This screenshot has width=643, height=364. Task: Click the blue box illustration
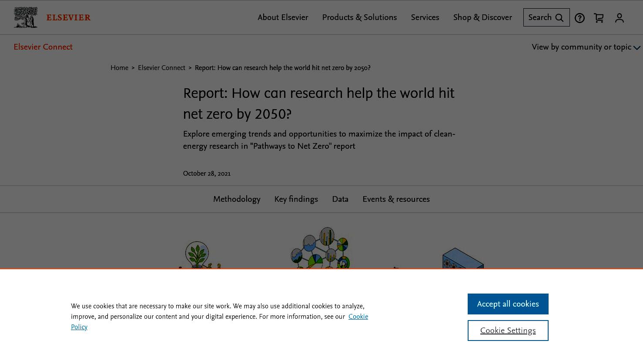click(462, 258)
